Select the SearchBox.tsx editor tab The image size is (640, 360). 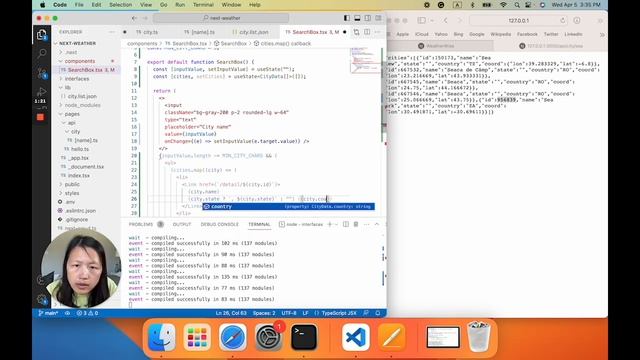[312, 32]
